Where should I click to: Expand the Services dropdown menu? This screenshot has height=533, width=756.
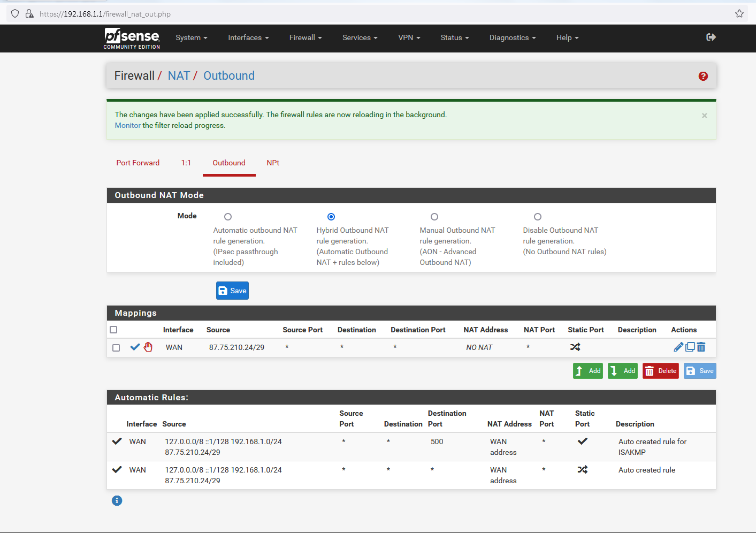(360, 38)
